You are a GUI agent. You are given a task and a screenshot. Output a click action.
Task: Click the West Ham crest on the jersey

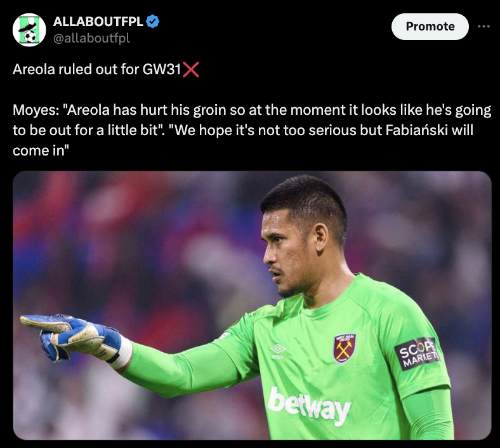(344, 348)
